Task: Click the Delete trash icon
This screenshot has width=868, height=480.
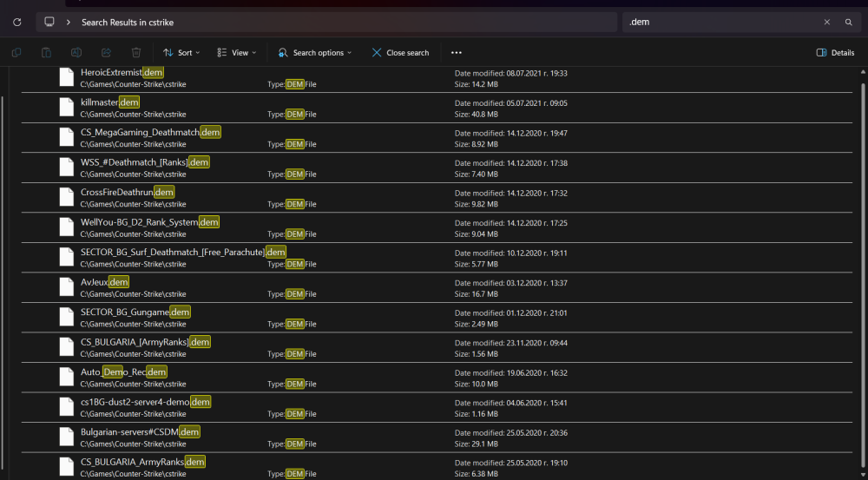Action: tap(136, 53)
